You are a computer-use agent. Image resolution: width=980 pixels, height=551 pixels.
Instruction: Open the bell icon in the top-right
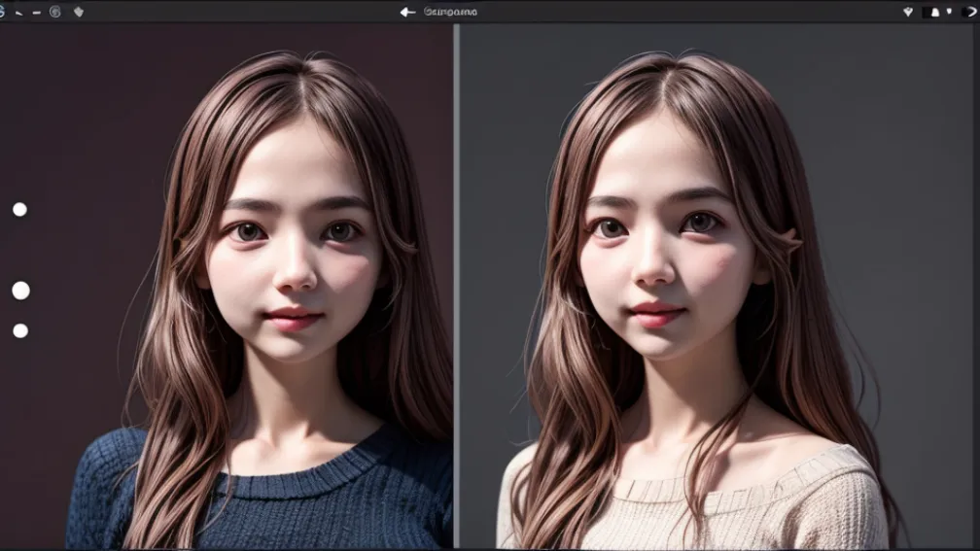click(x=934, y=12)
